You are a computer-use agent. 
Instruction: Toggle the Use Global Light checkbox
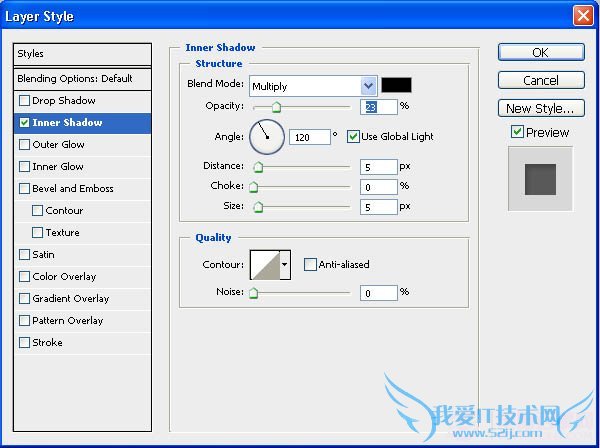(x=353, y=136)
